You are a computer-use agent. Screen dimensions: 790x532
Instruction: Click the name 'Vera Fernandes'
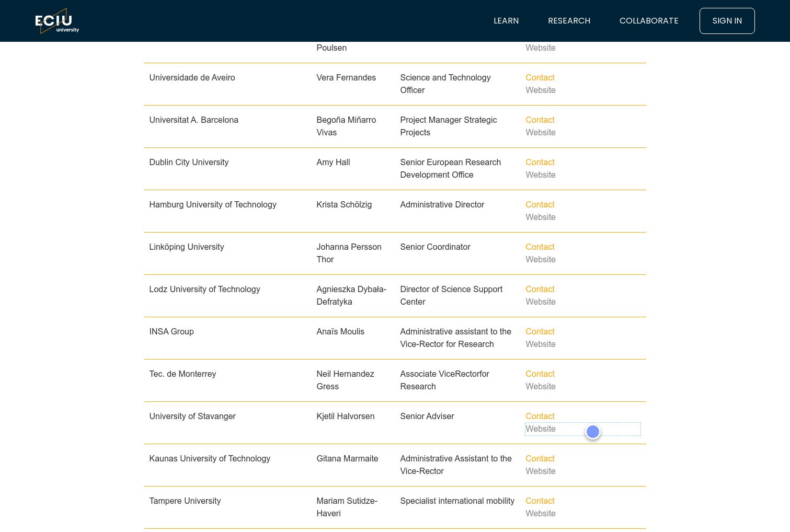point(346,77)
